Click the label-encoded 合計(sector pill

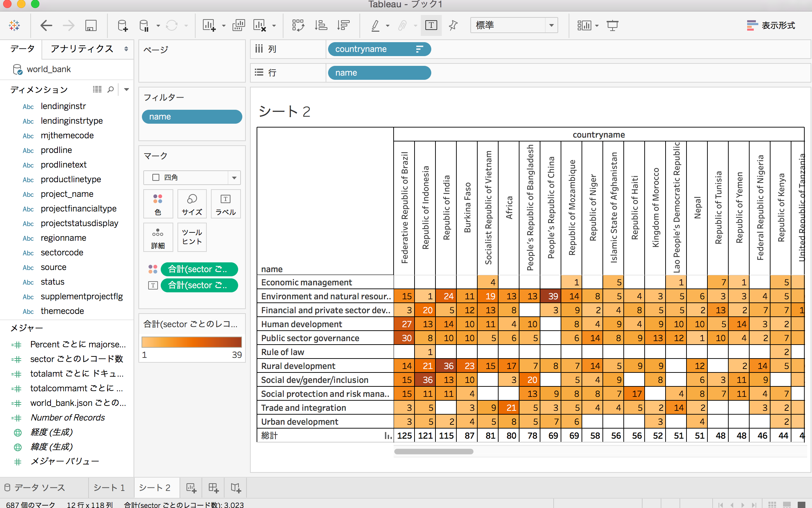(199, 285)
